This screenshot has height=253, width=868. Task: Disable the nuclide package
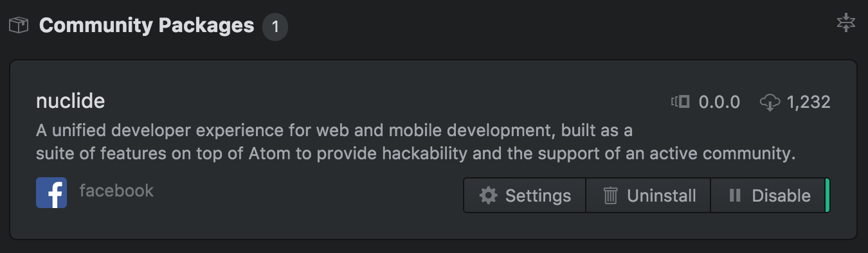point(768,195)
